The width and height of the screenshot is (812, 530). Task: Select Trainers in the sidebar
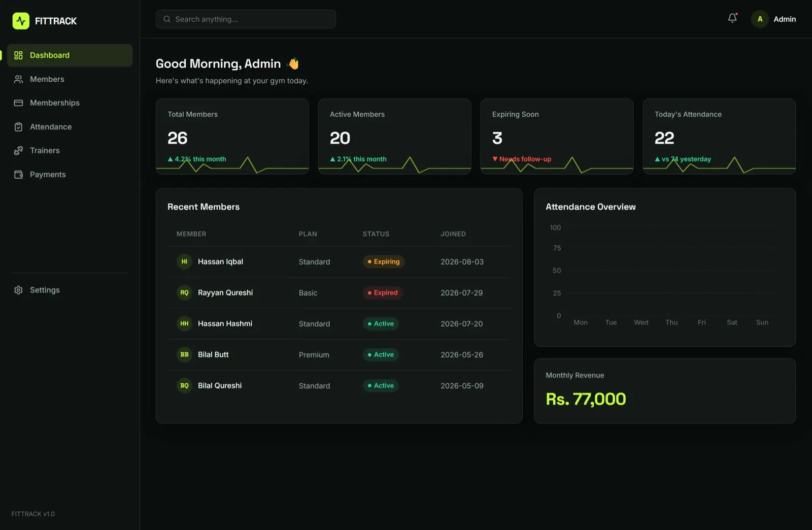[x=70, y=151]
